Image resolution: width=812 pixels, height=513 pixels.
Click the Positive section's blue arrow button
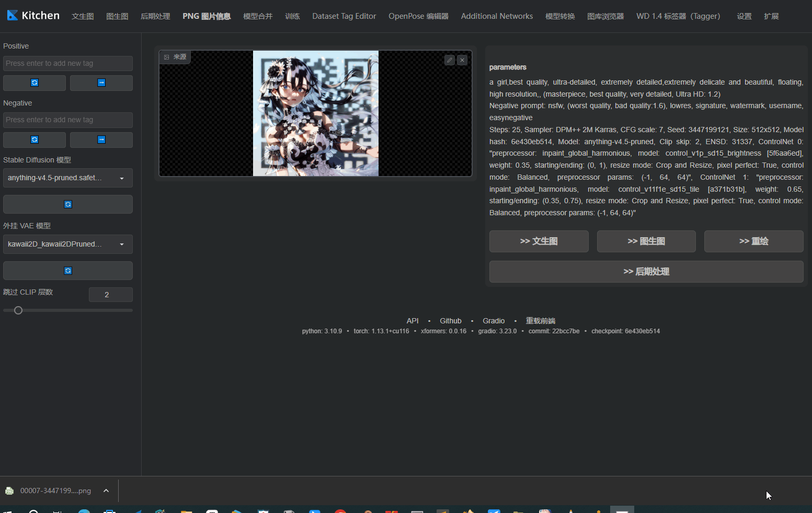point(101,83)
